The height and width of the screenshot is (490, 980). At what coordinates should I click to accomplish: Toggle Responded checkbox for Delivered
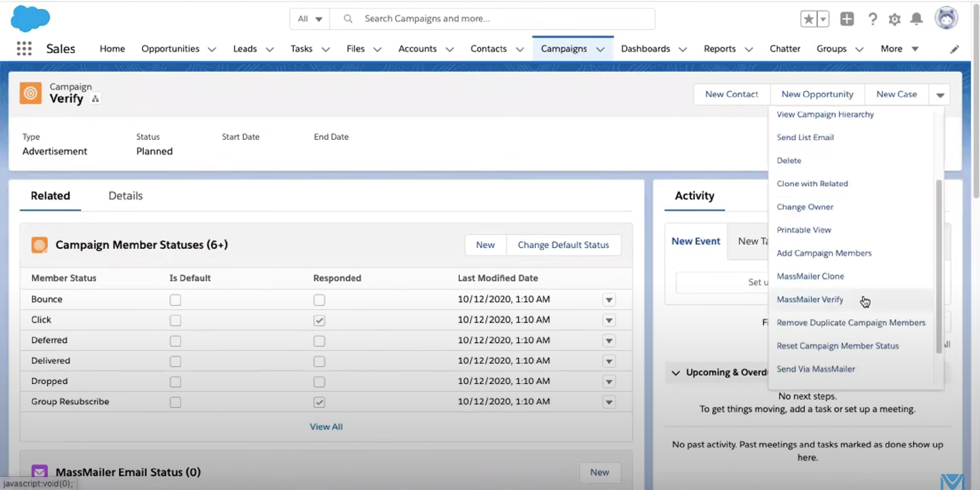(319, 361)
